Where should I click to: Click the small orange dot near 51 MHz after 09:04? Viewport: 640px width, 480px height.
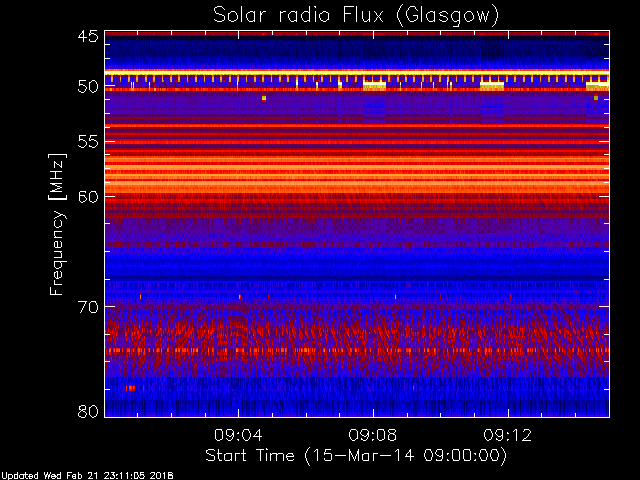point(263,98)
